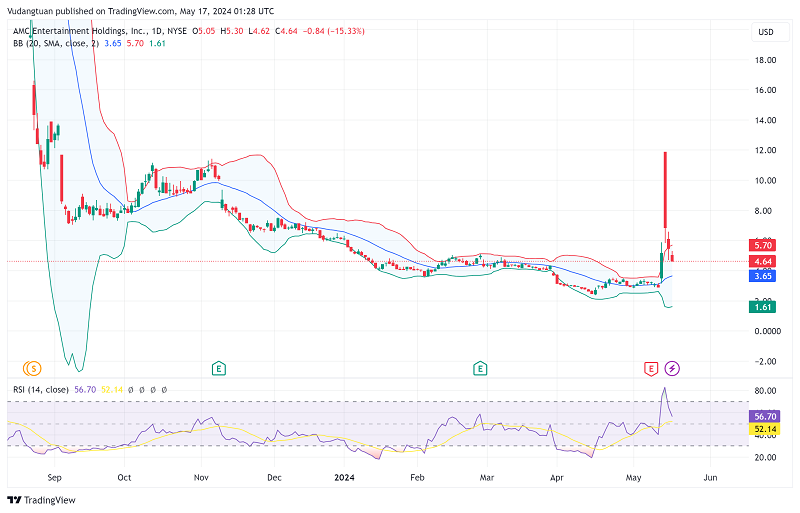Viewport: 800px width, 513px height.
Task: Click the purple 56.70 RSI value label
Action: 763,415
